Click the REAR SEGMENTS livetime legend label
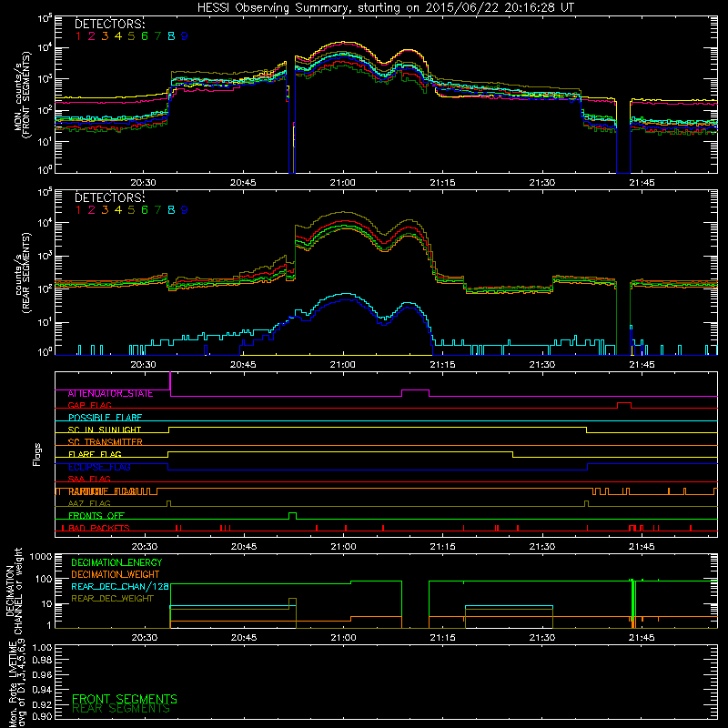The image size is (728, 728). pyautogui.click(x=121, y=709)
